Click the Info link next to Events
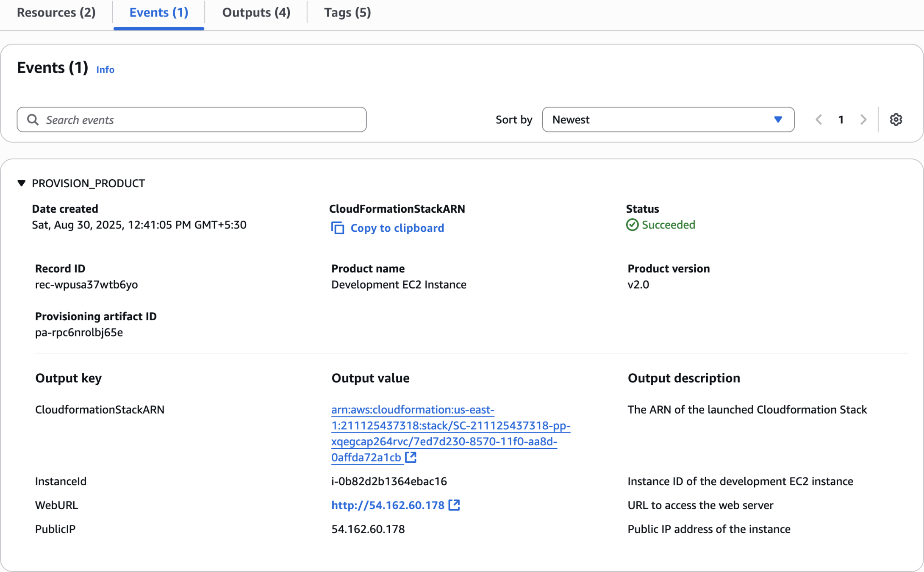The height and width of the screenshot is (572, 924). (105, 69)
